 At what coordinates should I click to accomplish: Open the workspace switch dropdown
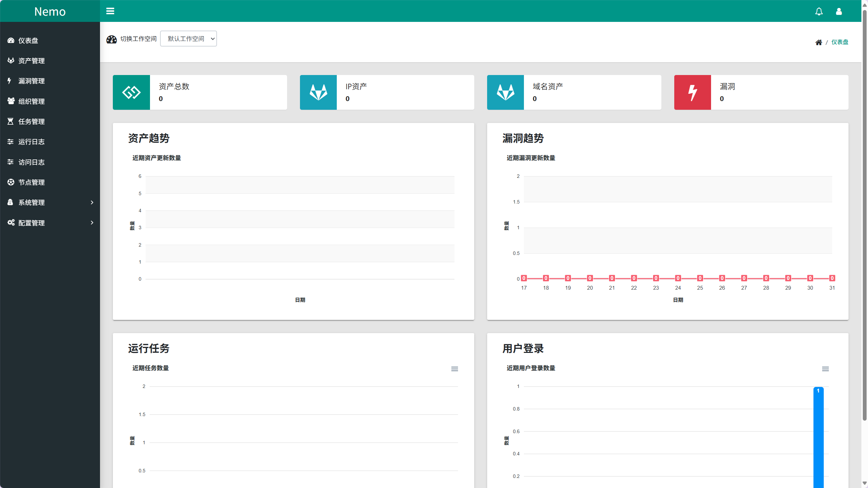189,39
